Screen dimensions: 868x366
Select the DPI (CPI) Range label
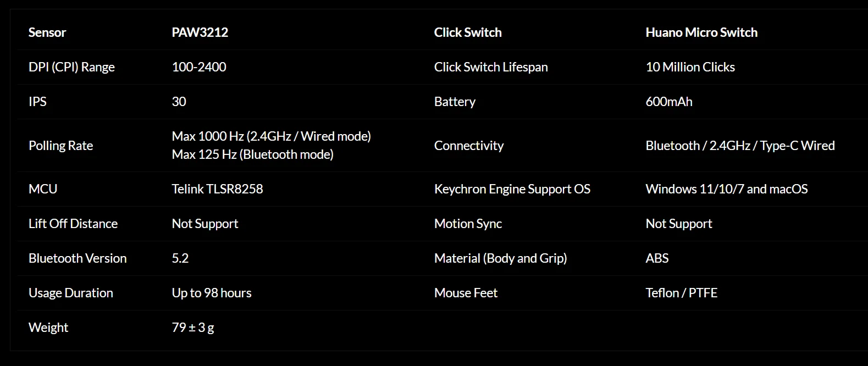click(x=71, y=67)
